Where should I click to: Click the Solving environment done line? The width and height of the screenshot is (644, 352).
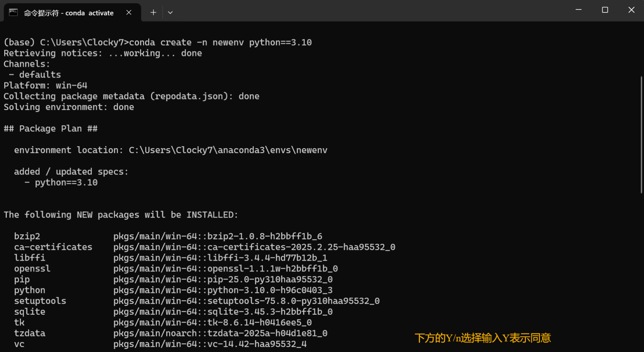tap(69, 107)
